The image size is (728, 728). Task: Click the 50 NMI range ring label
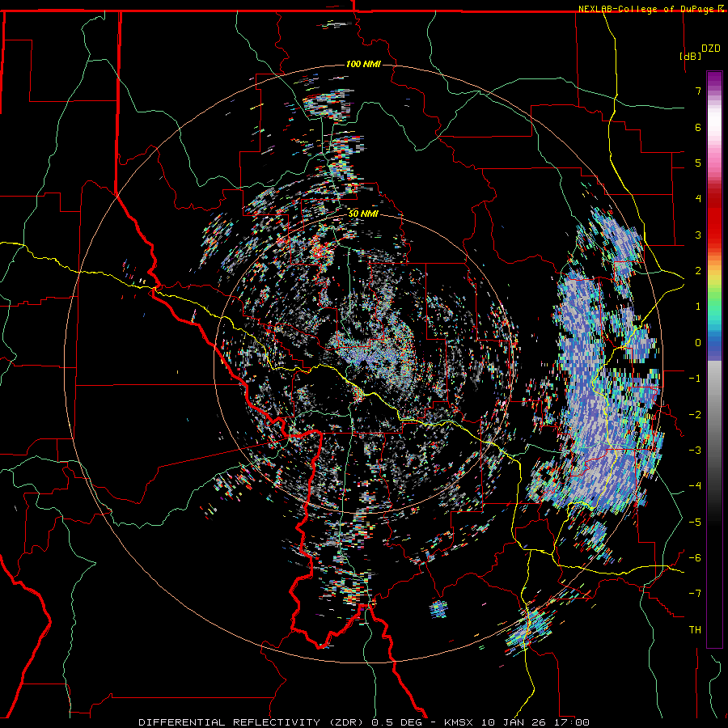point(363,214)
